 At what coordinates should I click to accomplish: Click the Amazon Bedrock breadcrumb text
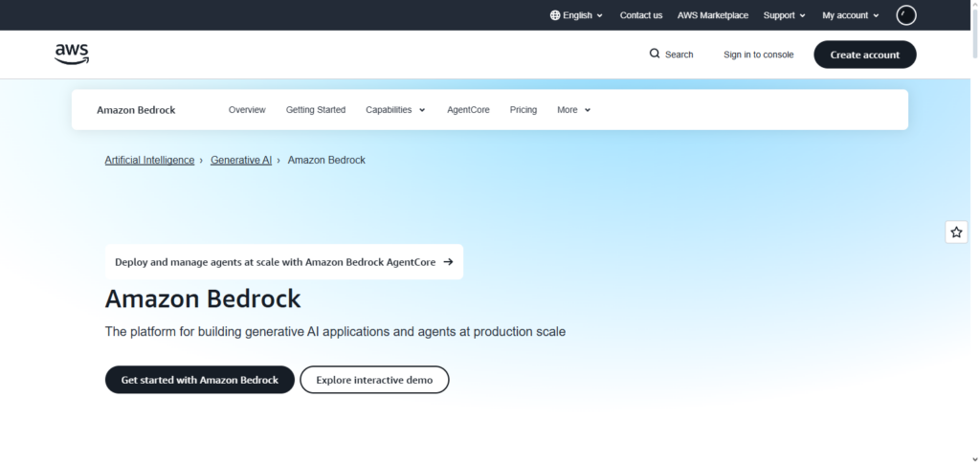coord(326,160)
